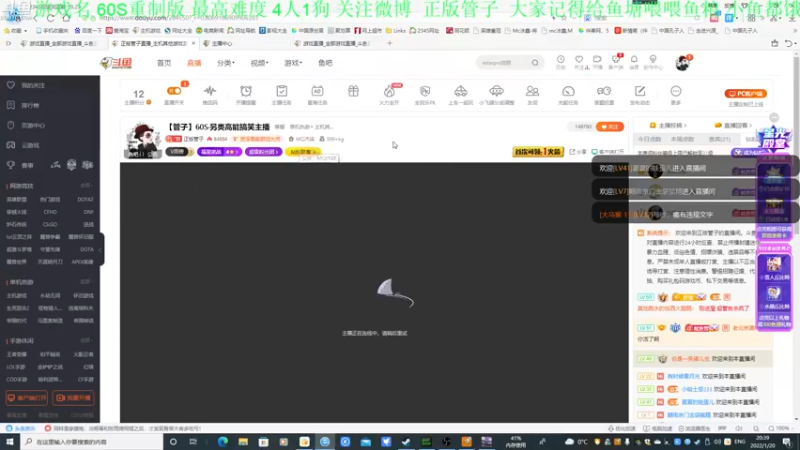Open the Edge browser taskbar icon
The width and height of the screenshot is (800, 450).
coord(223,441)
